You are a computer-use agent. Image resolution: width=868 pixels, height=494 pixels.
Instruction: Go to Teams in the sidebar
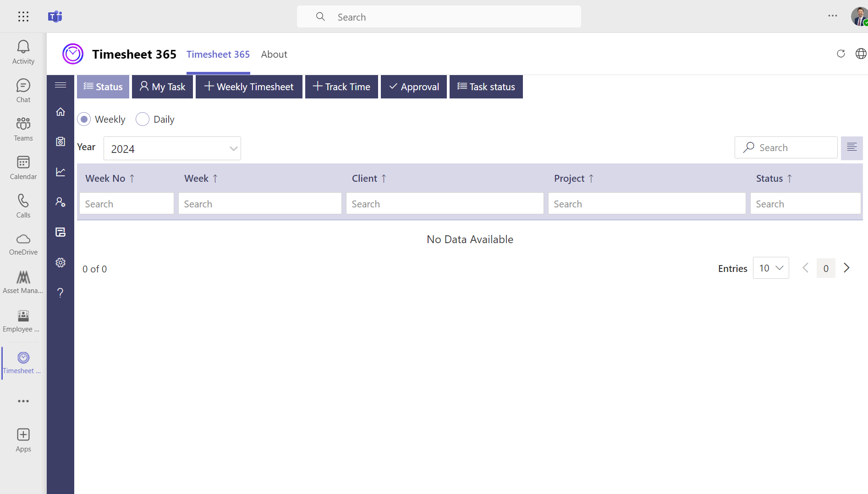pos(23,129)
